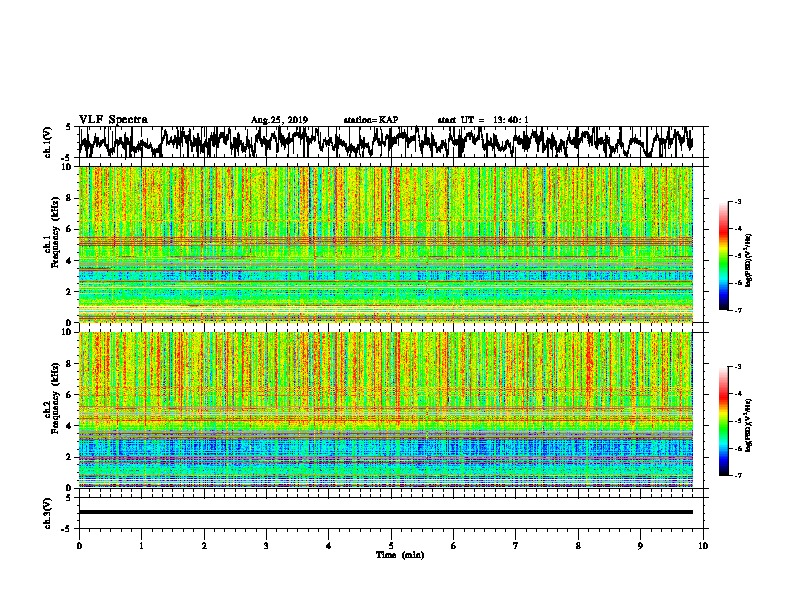Click the ch.2 spectrogram color scale bar
The height and width of the screenshot is (612, 792).
point(724,421)
